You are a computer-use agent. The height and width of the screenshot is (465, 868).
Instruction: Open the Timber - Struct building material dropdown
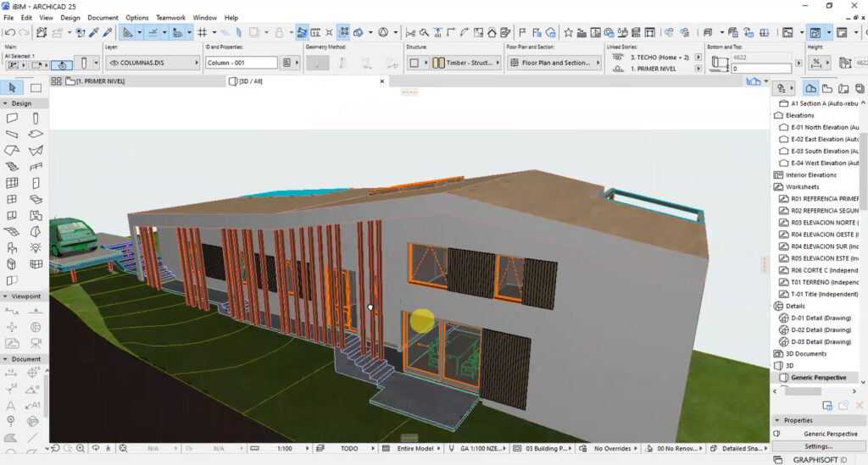point(465,63)
